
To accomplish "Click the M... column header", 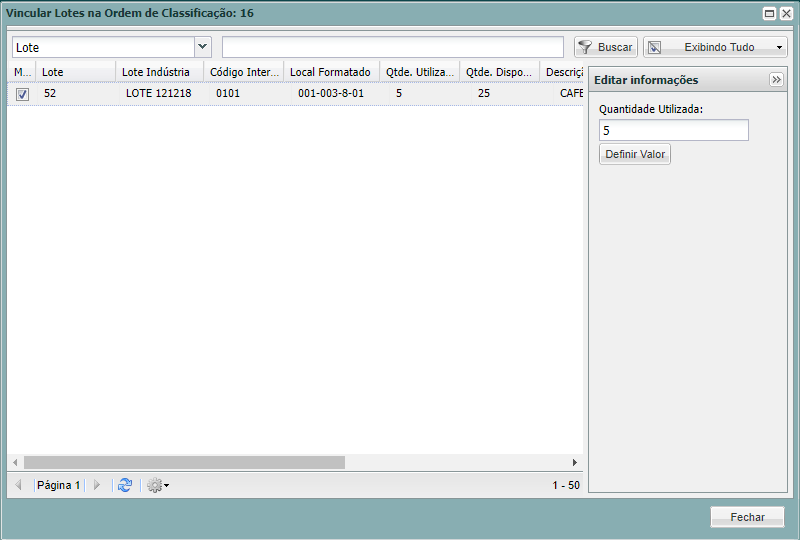I will pos(21,72).
